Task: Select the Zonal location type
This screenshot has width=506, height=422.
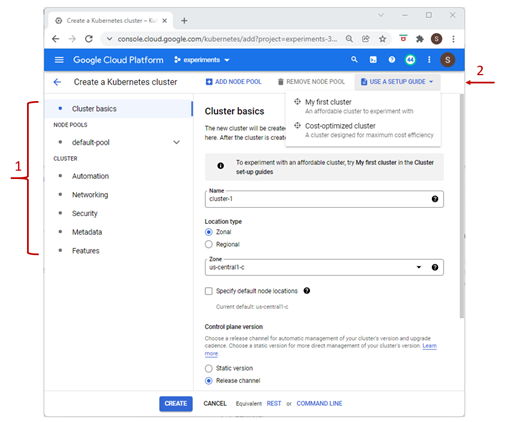Action: (x=209, y=232)
